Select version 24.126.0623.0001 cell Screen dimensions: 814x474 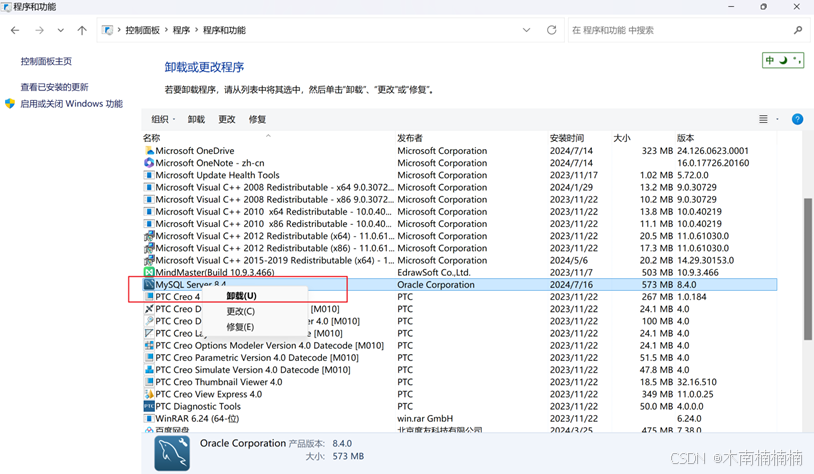pyautogui.click(x=713, y=151)
